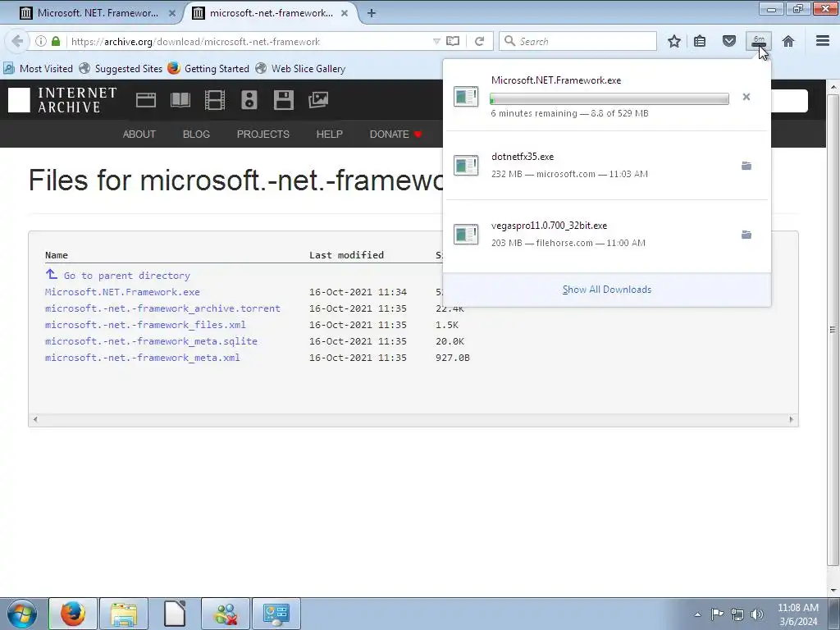Open the volume speaker tray icon
Viewport: 840px width, 630px height.
(x=757, y=614)
